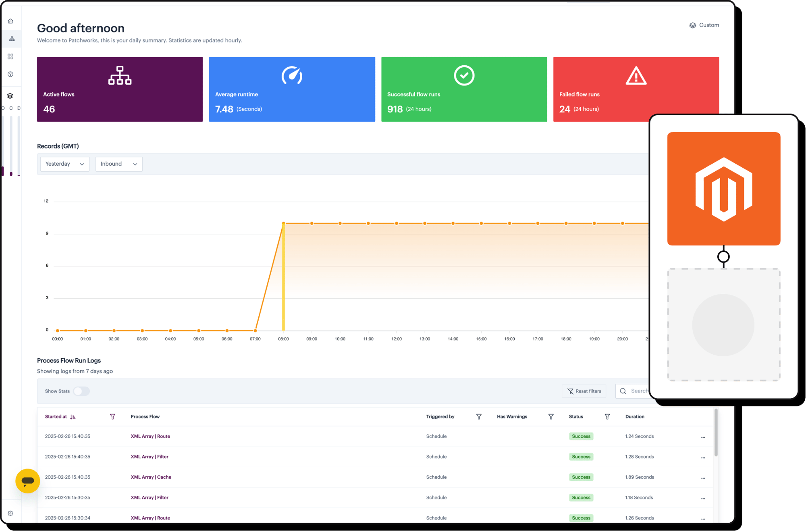
Task: Click the Average runtime speedometer icon
Action: click(292, 75)
